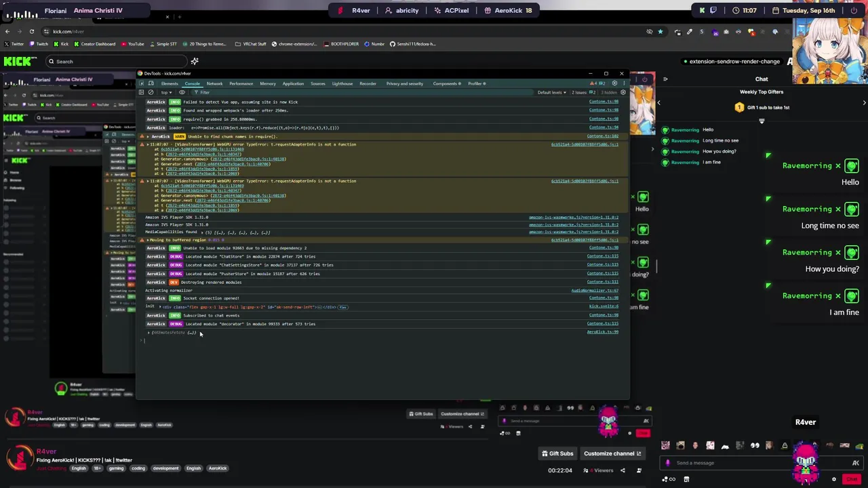Click the red Chat send button
The image size is (868, 488).
[852, 479]
